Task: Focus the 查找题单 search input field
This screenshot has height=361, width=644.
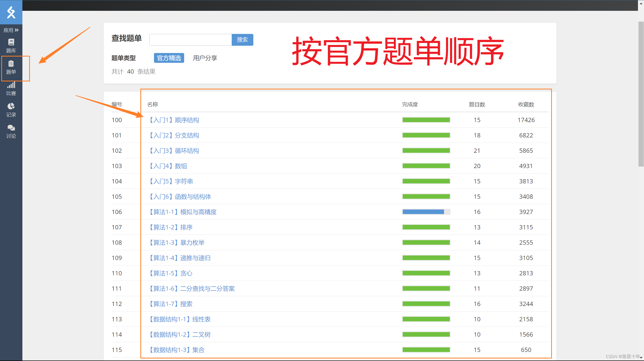Action: 190,40
